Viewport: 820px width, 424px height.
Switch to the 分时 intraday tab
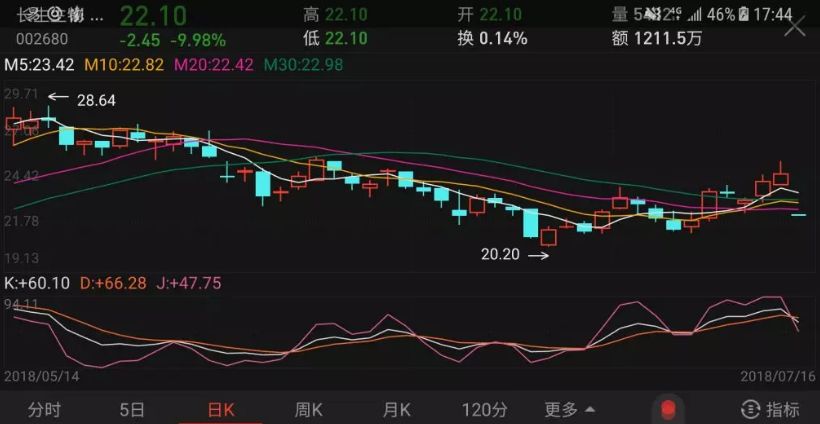[x=45, y=409]
